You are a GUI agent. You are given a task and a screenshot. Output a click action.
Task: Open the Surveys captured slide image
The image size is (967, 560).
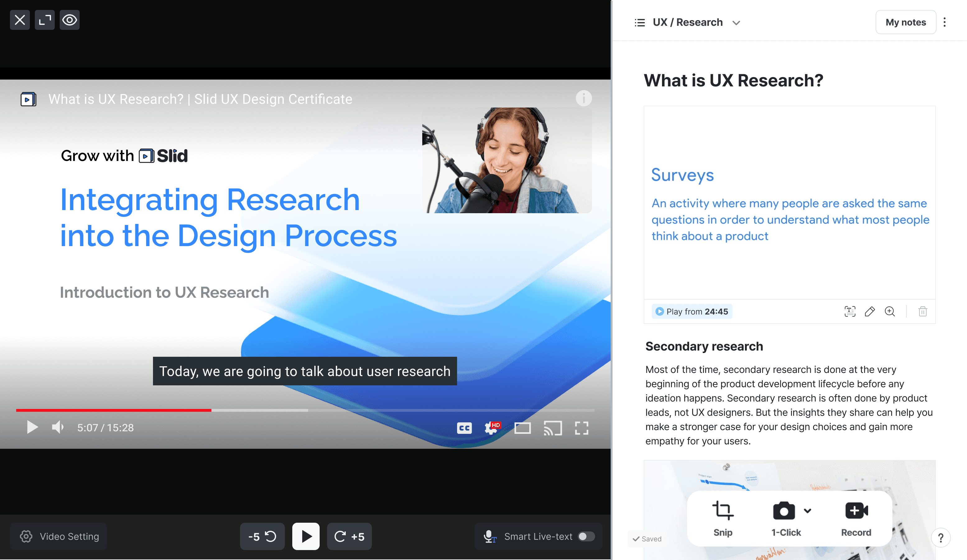click(x=789, y=203)
